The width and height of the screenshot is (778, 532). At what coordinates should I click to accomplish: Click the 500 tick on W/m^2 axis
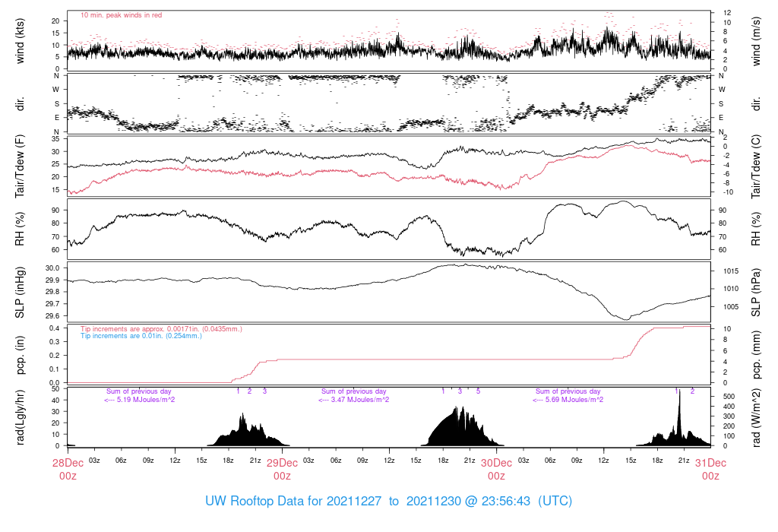[x=729, y=397]
